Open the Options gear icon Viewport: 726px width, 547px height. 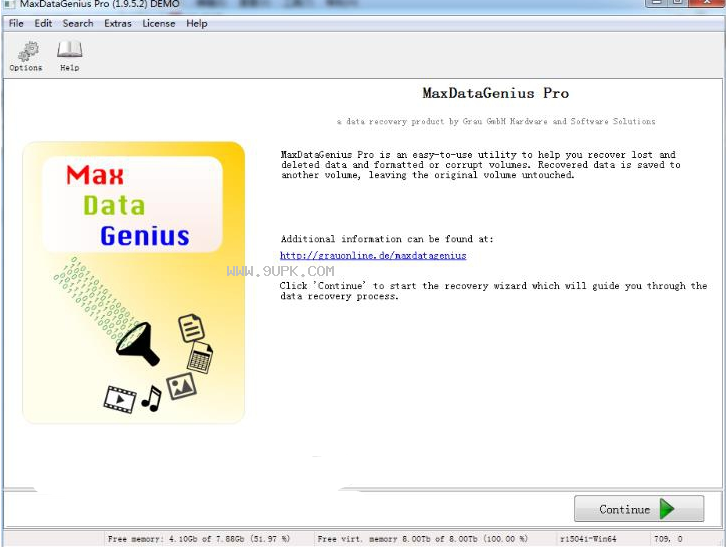pos(26,56)
